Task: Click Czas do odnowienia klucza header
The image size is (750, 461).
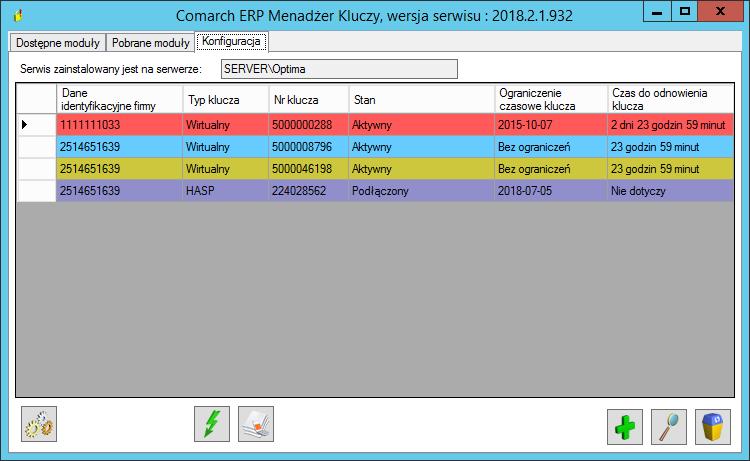Action: (x=670, y=99)
